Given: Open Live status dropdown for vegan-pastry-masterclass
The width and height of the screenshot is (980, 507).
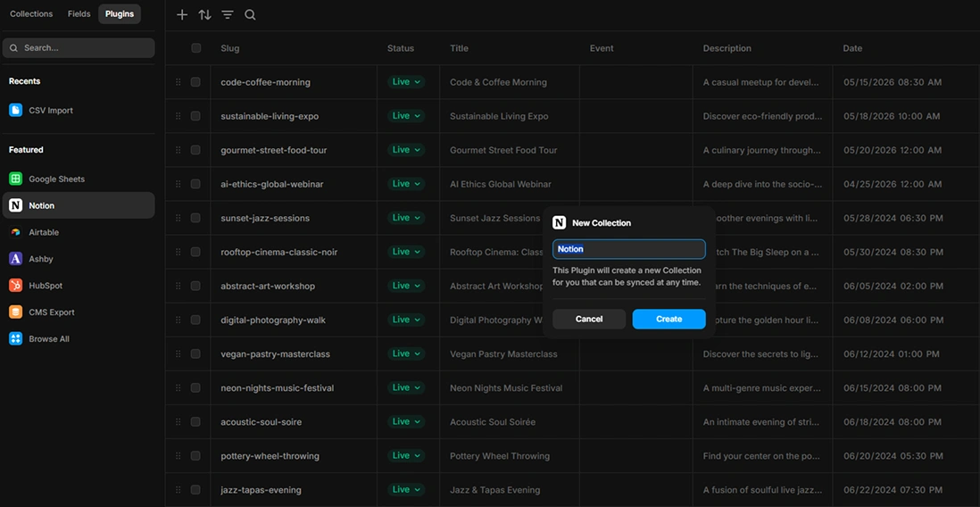Looking at the screenshot, I should click(x=406, y=353).
